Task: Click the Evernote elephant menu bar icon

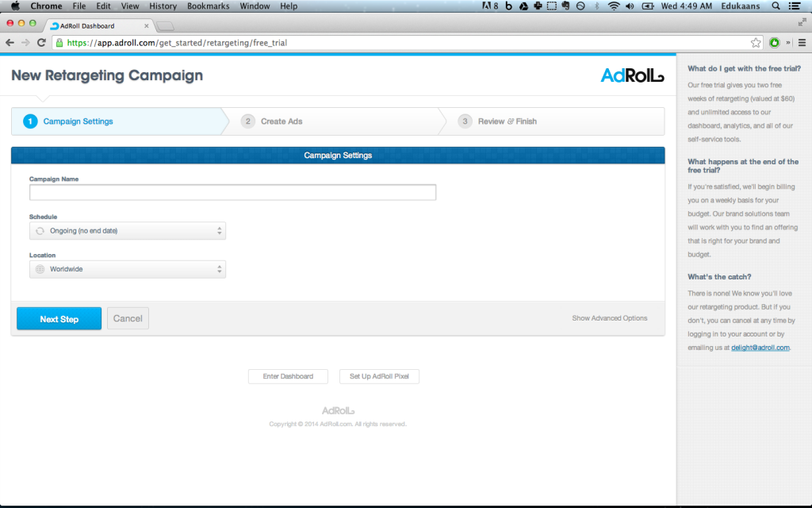Action: [x=565, y=6]
